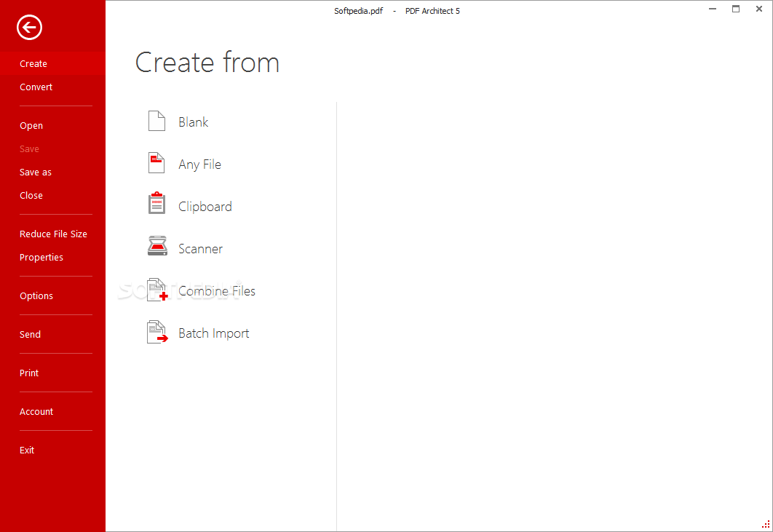Select the Scanner label
773x532 pixels.
point(200,248)
